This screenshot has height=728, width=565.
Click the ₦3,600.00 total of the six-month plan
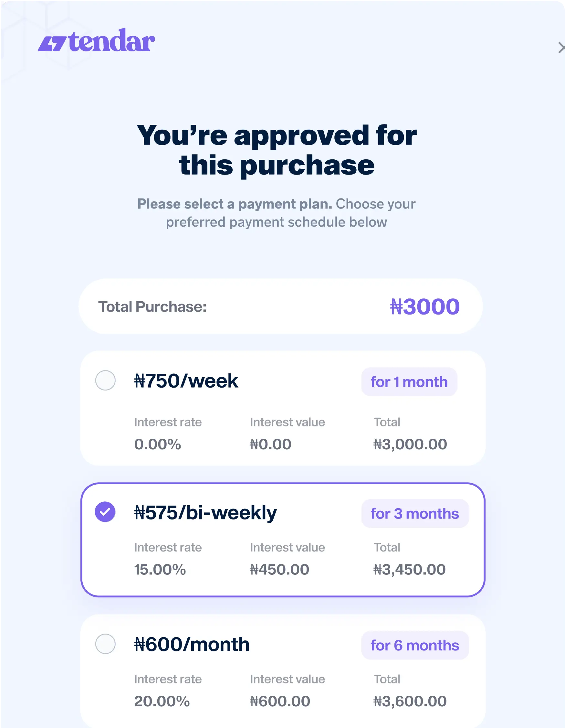pos(410,701)
